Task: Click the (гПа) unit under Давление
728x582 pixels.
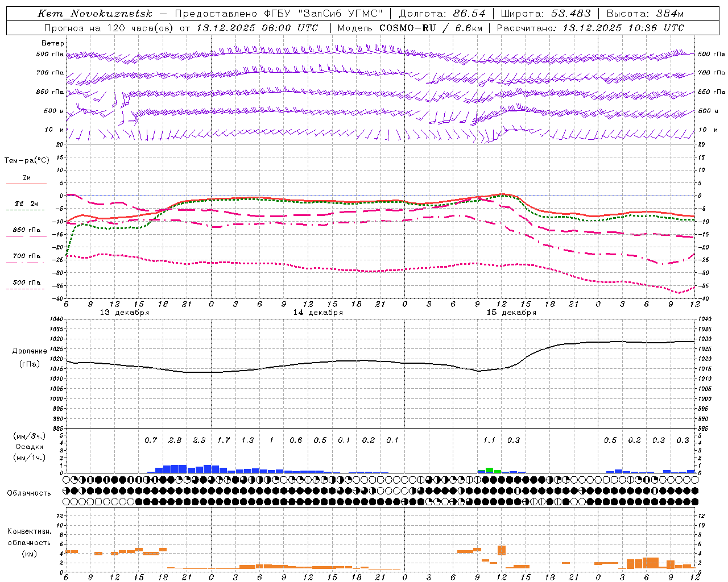Action: click(x=30, y=364)
